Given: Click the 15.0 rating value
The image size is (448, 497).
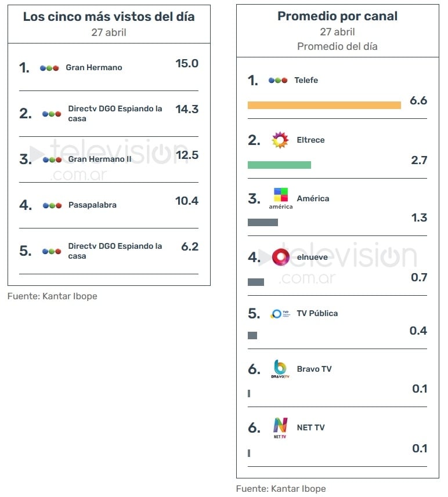Looking at the screenshot, I should click(x=187, y=63).
